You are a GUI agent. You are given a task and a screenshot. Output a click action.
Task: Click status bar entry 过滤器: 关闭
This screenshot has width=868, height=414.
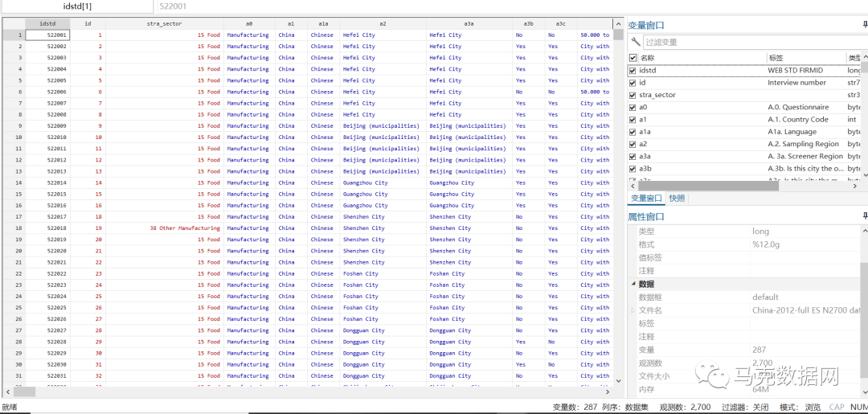[745, 407]
